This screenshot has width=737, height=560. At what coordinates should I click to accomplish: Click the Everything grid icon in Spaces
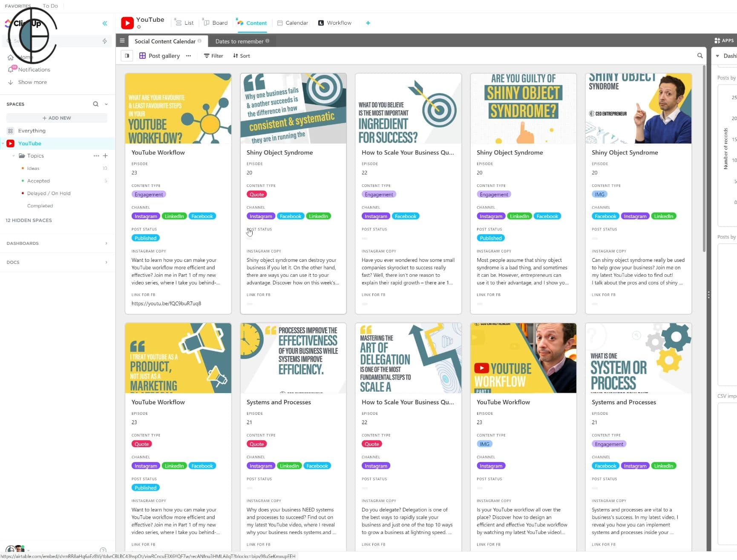click(x=10, y=131)
